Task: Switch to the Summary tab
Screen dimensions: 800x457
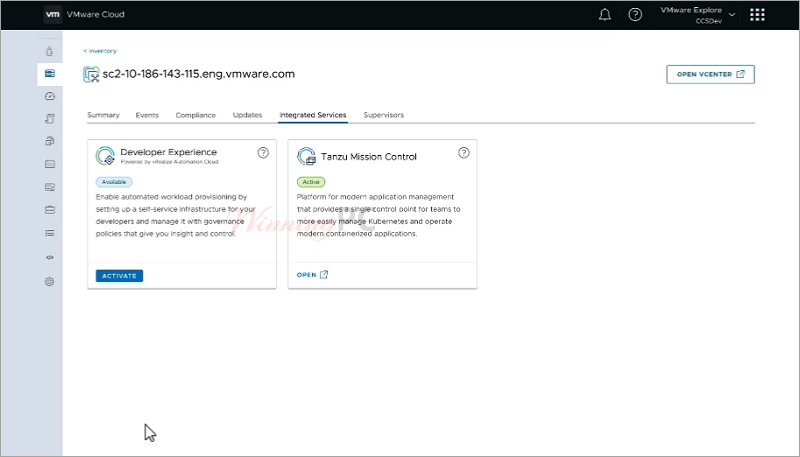Action: tap(103, 115)
